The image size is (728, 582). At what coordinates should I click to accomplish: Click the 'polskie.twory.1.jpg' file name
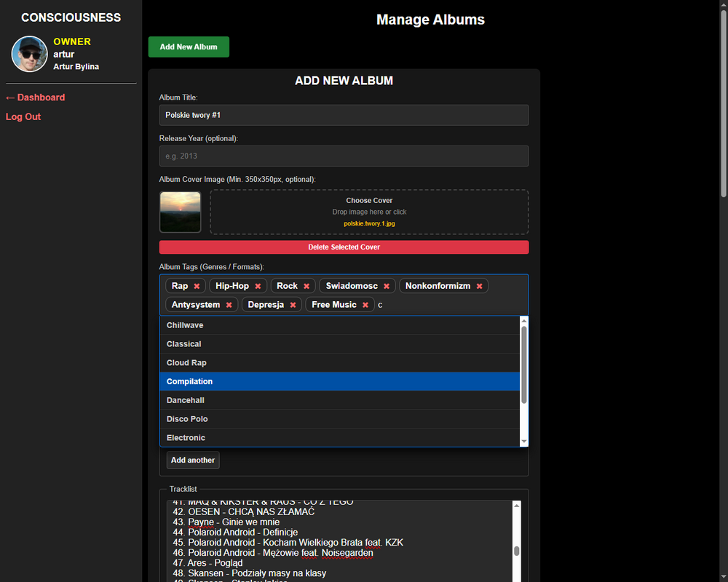[369, 223]
